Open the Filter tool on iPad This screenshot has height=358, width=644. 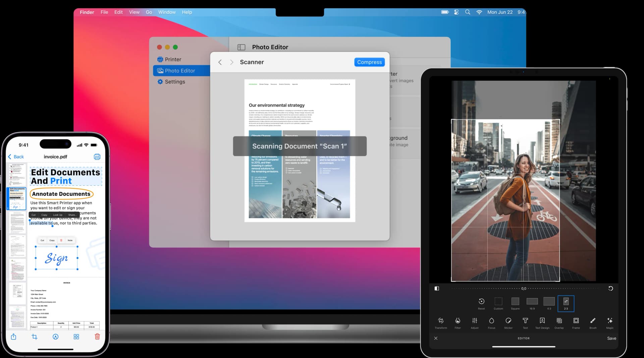click(458, 323)
